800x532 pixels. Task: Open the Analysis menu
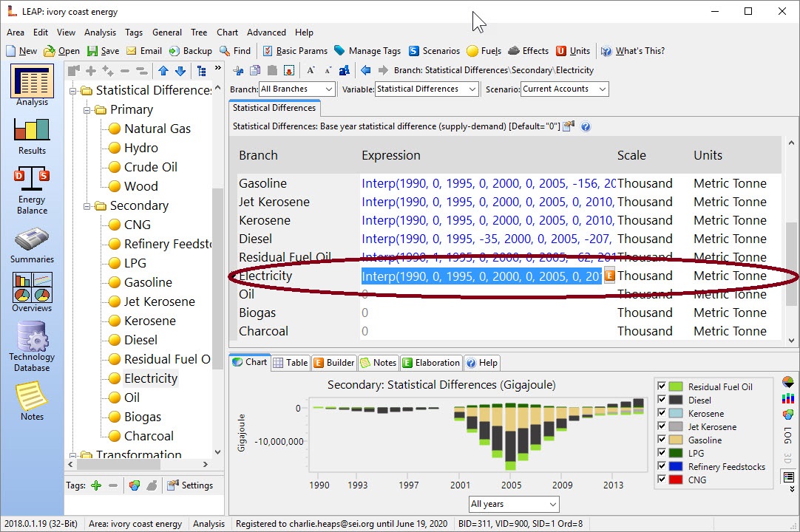(100, 33)
